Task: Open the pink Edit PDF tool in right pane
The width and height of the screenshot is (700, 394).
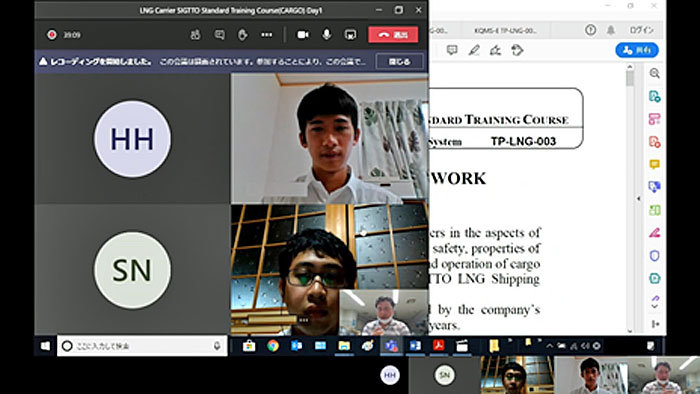Action: point(654,119)
